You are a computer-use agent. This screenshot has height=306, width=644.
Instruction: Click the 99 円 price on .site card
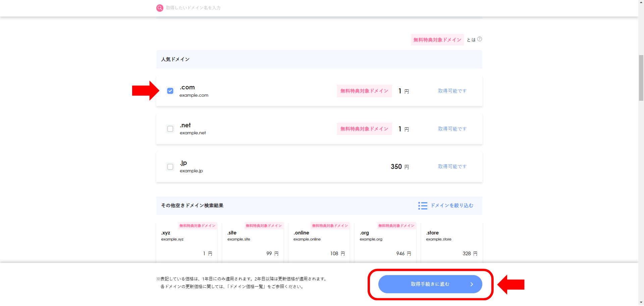(272, 254)
